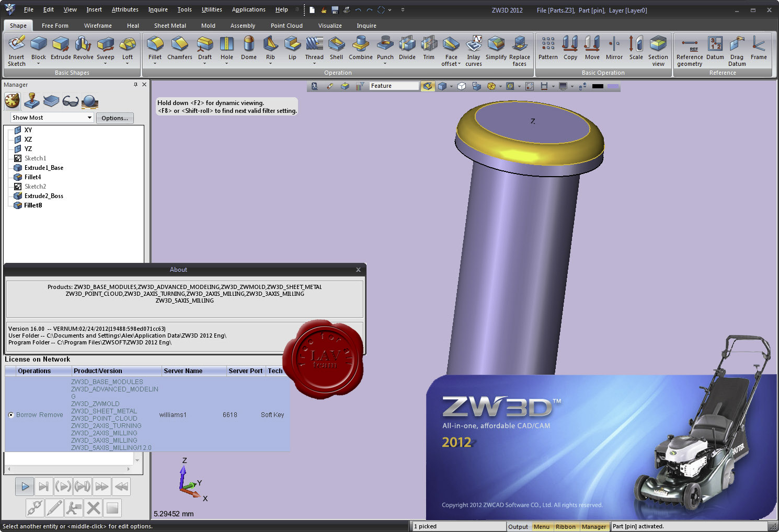Select the Move tool
This screenshot has height=532, width=779.
click(x=592, y=48)
